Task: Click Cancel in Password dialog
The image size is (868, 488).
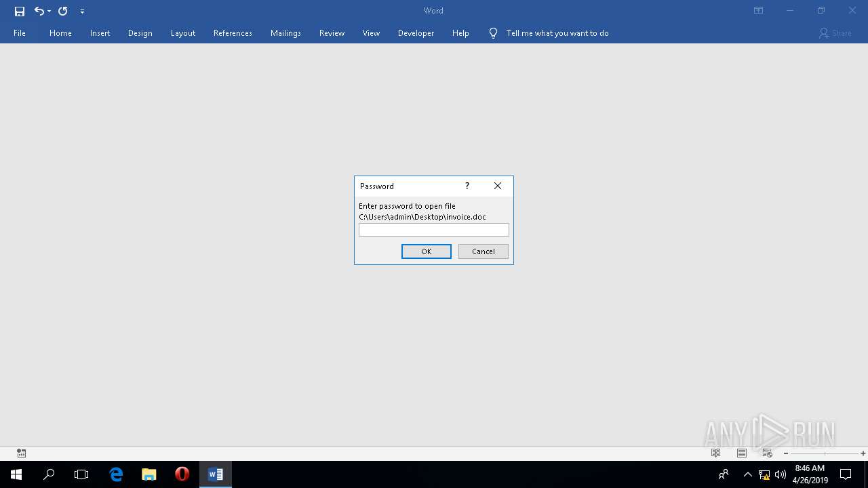Action: (484, 251)
